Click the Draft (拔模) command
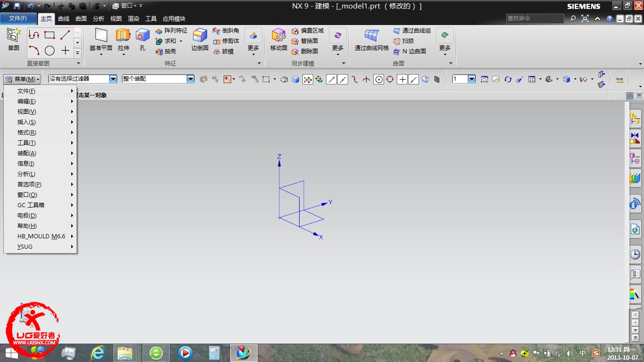 (x=223, y=51)
